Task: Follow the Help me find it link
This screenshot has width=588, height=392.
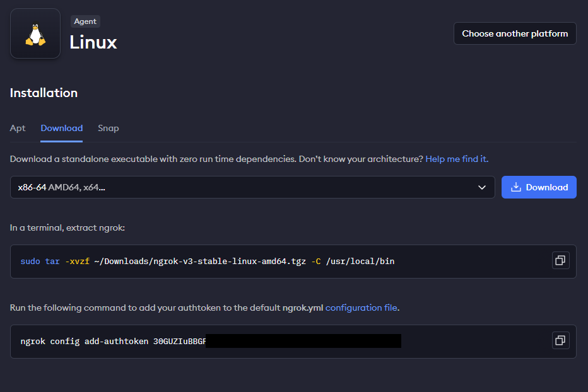Action: click(456, 159)
